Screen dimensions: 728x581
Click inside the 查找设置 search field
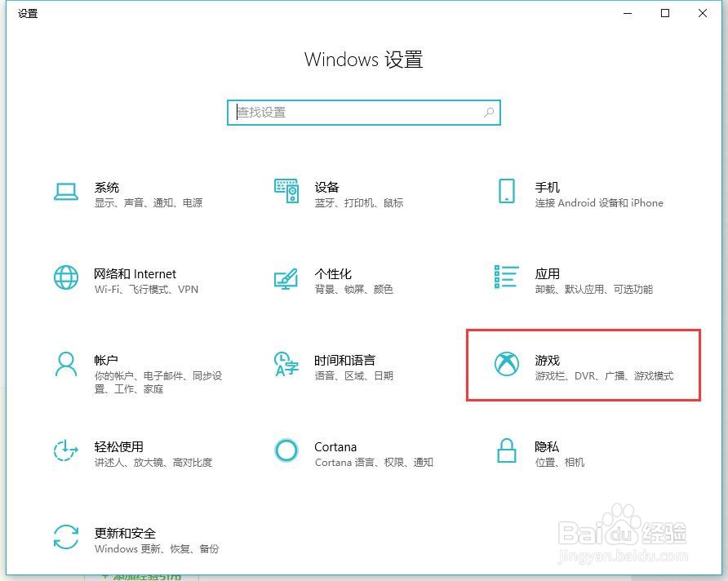pos(343,112)
